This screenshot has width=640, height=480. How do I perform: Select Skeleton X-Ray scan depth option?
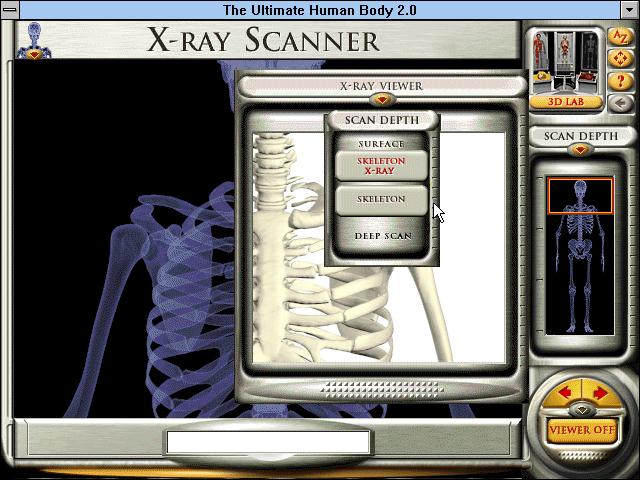coord(381,166)
